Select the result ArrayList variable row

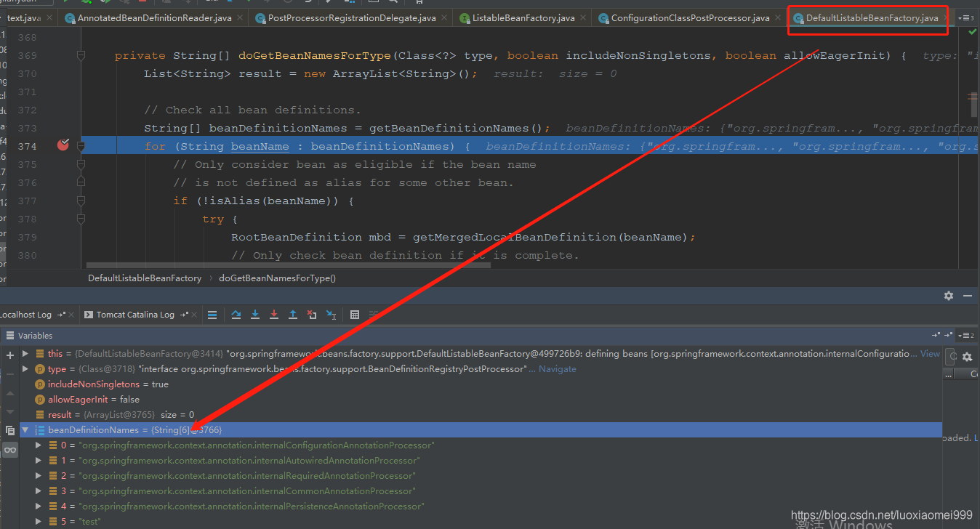point(480,414)
